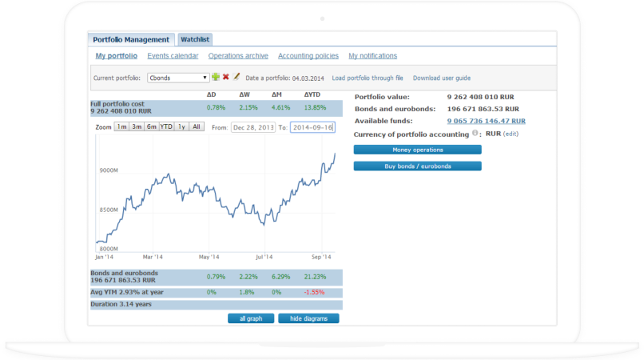Open the Download user guide link
This screenshot has width=644, height=360.
441,78
